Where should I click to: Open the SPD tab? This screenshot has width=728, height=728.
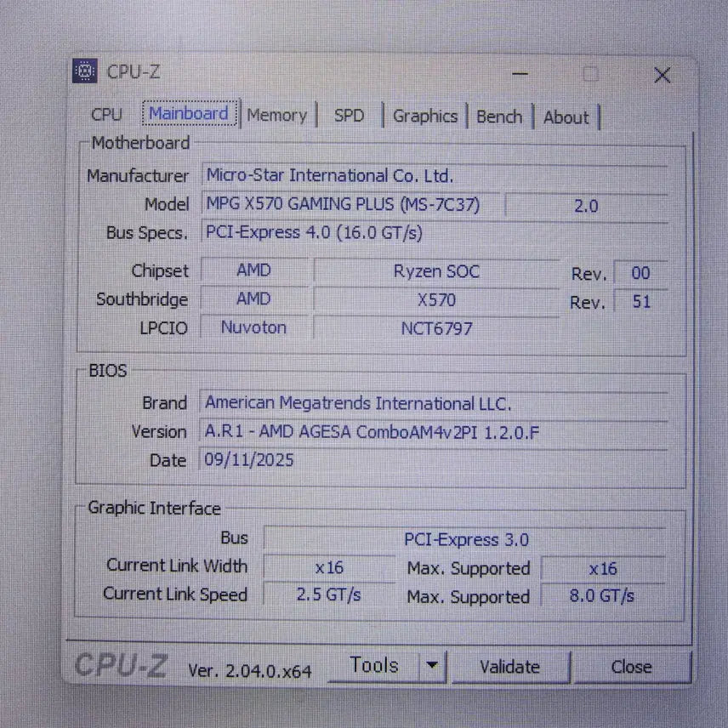(x=350, y=116)
